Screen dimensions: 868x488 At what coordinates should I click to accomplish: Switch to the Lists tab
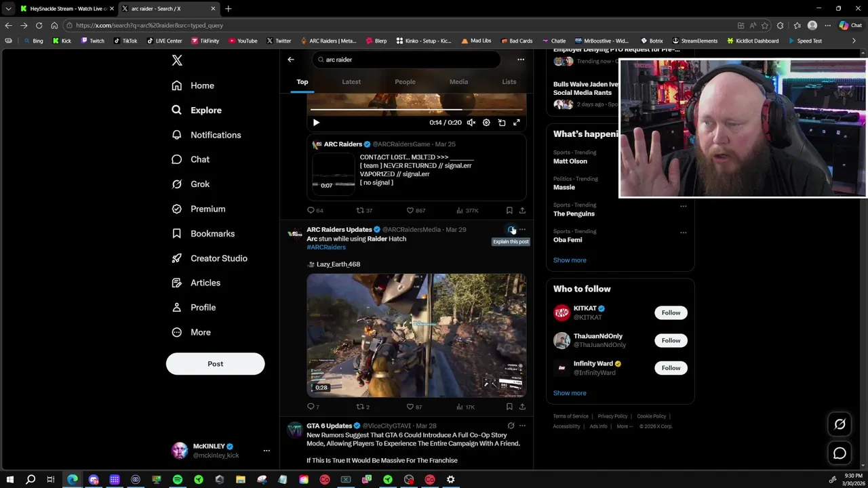(x=509, y=82)
